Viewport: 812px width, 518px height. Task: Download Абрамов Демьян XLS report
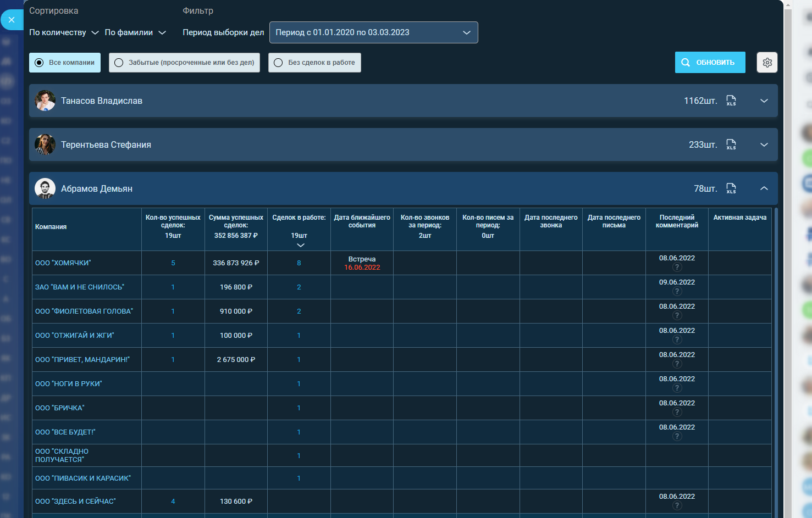point(731,188)
